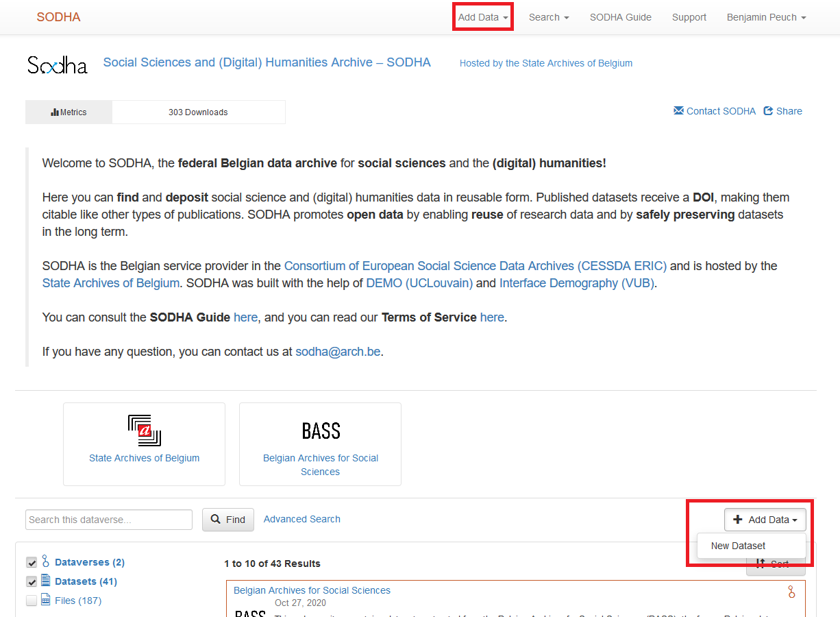
Task: Open Belgian Archives for Social Sciences card title
Action: coord(321,465)
